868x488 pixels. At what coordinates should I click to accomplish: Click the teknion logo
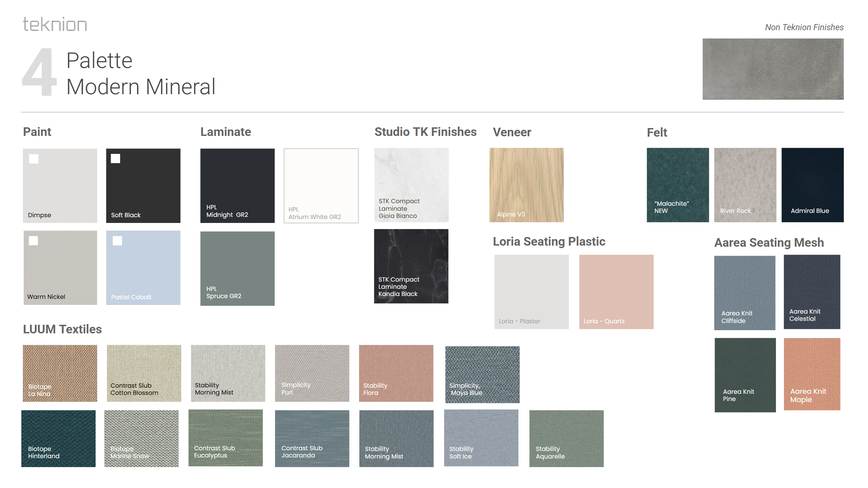(x=55, y=24)
